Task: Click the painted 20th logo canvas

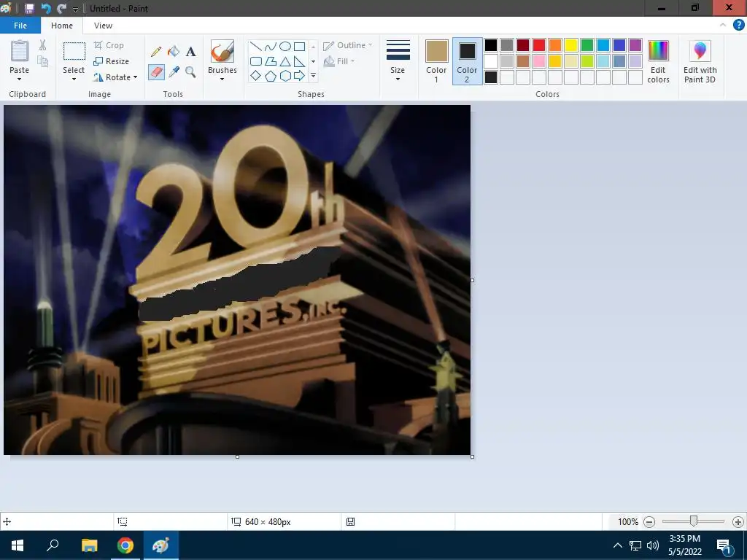Action: 237,280
